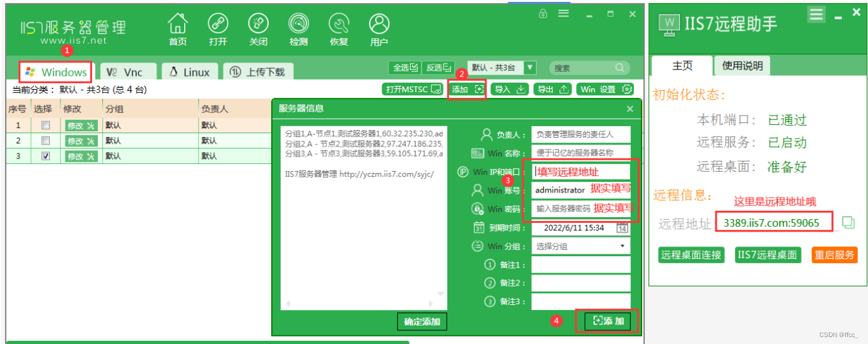
Task: Click remote address 3389.iis7.com:59065
Action: (771, 223)
